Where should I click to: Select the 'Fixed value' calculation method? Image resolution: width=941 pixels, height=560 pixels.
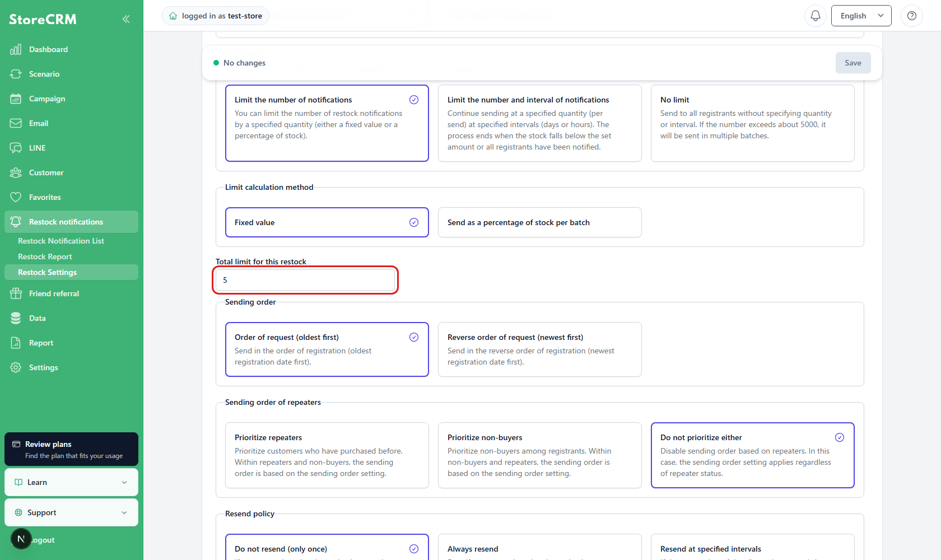tap(327, 222)
